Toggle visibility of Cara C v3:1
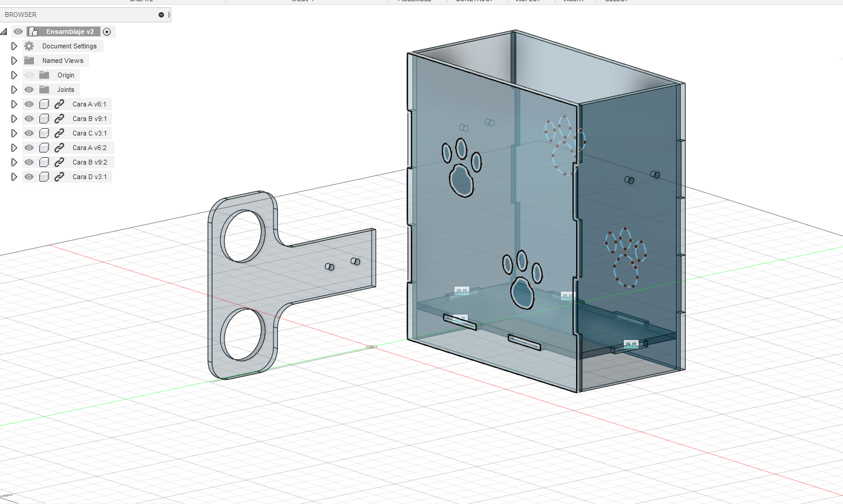Viewport: 843px width, 504px height. point(29,133)
